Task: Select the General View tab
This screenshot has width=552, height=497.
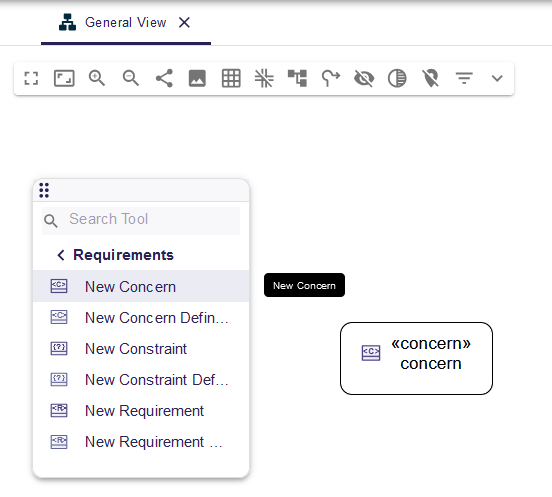Action: click(126, 23)
